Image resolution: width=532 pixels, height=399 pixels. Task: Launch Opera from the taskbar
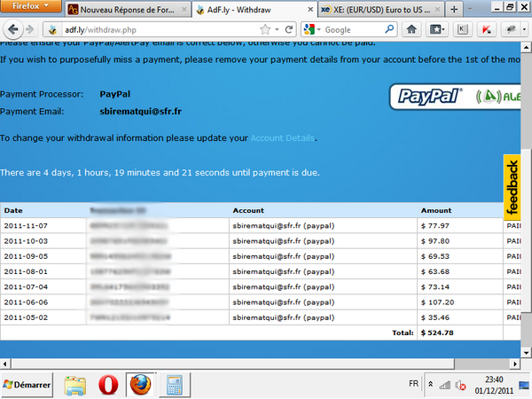(x=108, y=385)
